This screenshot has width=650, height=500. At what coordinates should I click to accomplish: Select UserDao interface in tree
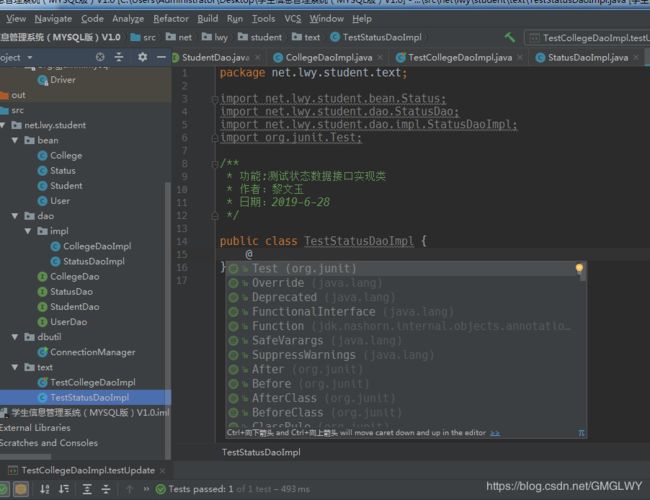click(x=62, y=322)
